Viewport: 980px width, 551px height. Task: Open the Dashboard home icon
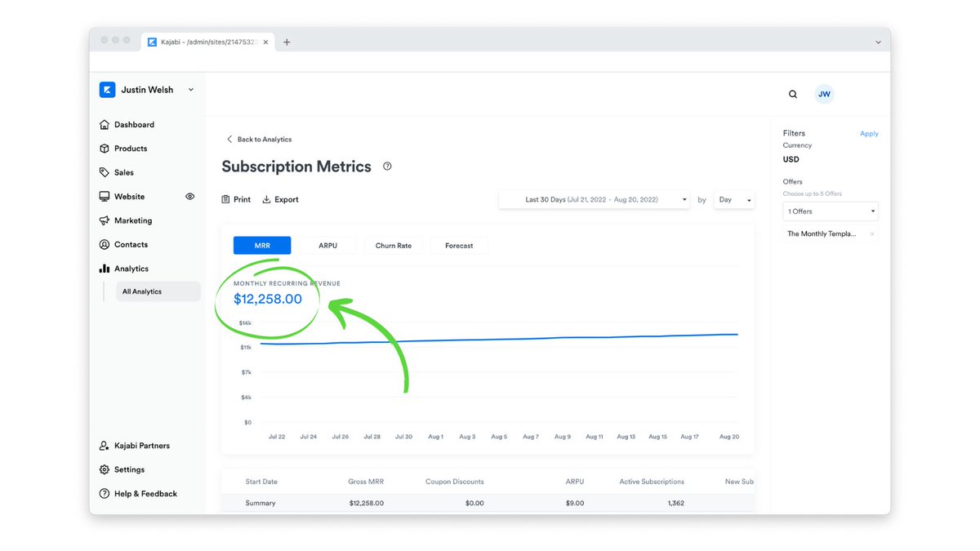(x=105, y=125)
